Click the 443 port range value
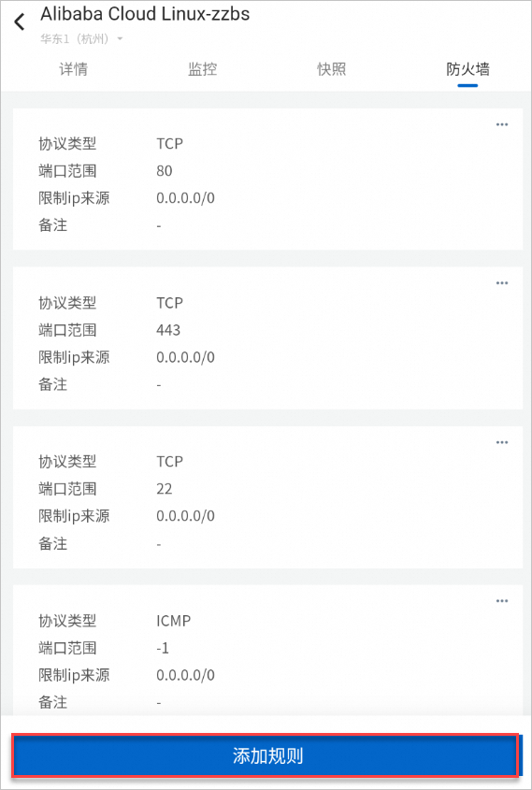Viewport: 532px width, 790px height. 168,331
